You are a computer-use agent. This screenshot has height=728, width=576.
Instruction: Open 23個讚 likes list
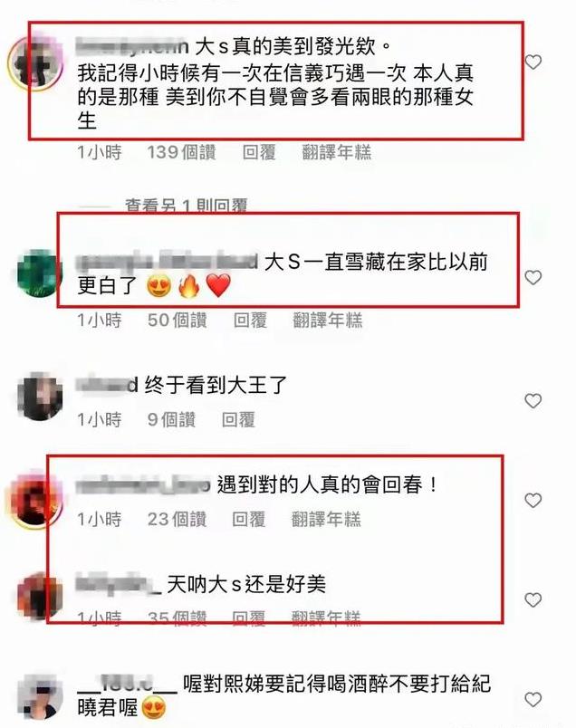177,519
